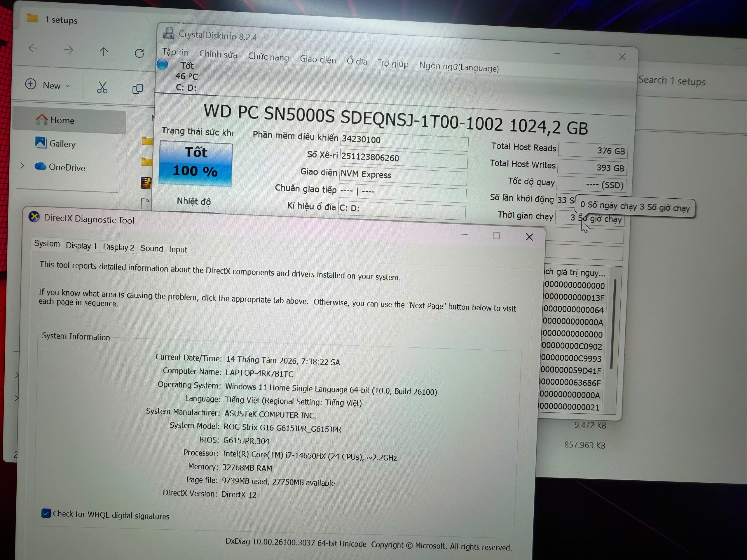Go forward in File Explorer

[69, 50]
